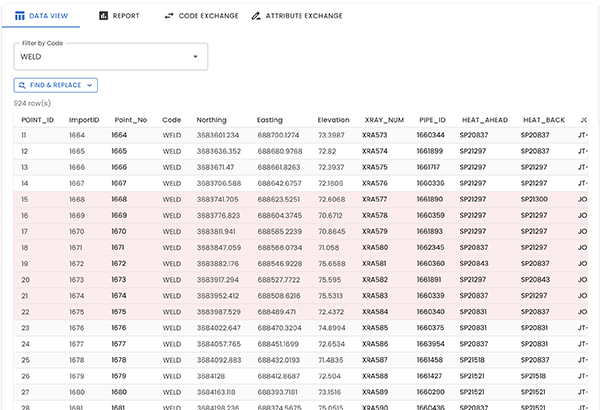Image resolution: width=600 pixels, height=410 pixels.
Task: Click Elevation value 72.504
Action: point(329,376)
